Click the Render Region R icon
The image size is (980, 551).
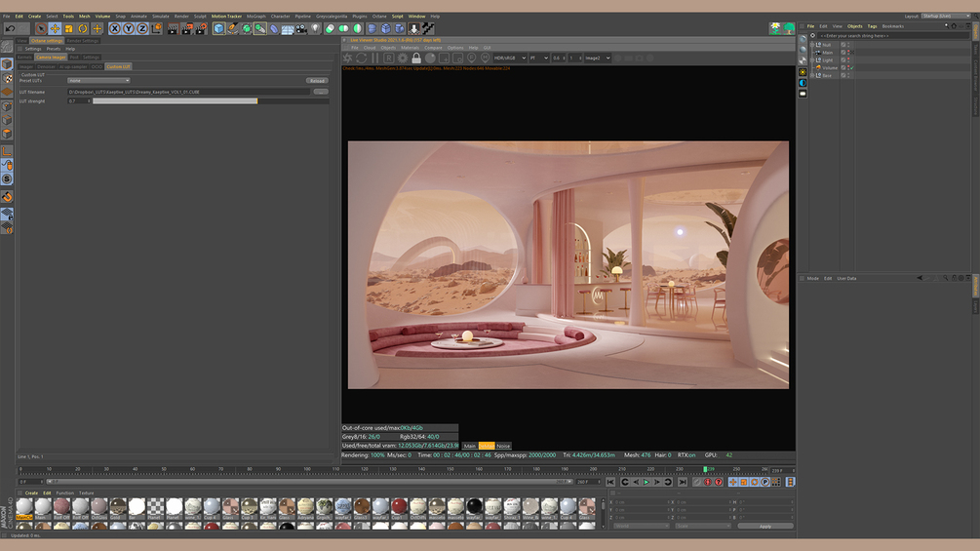pyautogui.click(x=389, y=59)
